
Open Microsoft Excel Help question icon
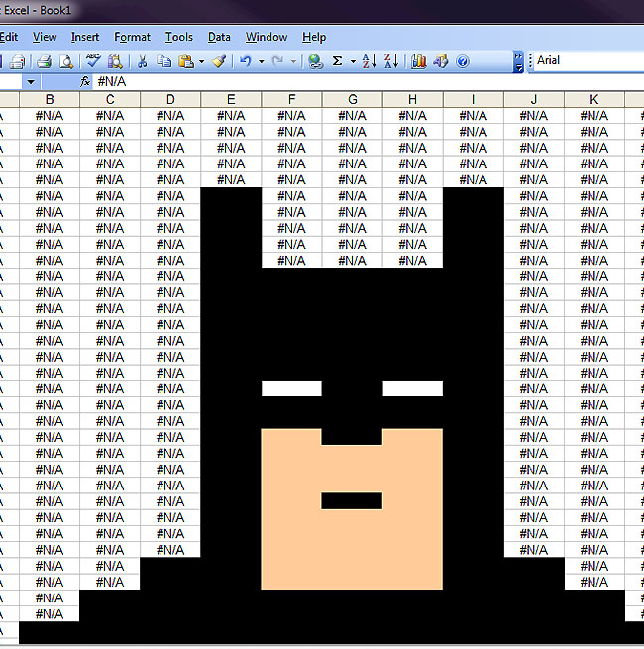click(x=463, y=62)
